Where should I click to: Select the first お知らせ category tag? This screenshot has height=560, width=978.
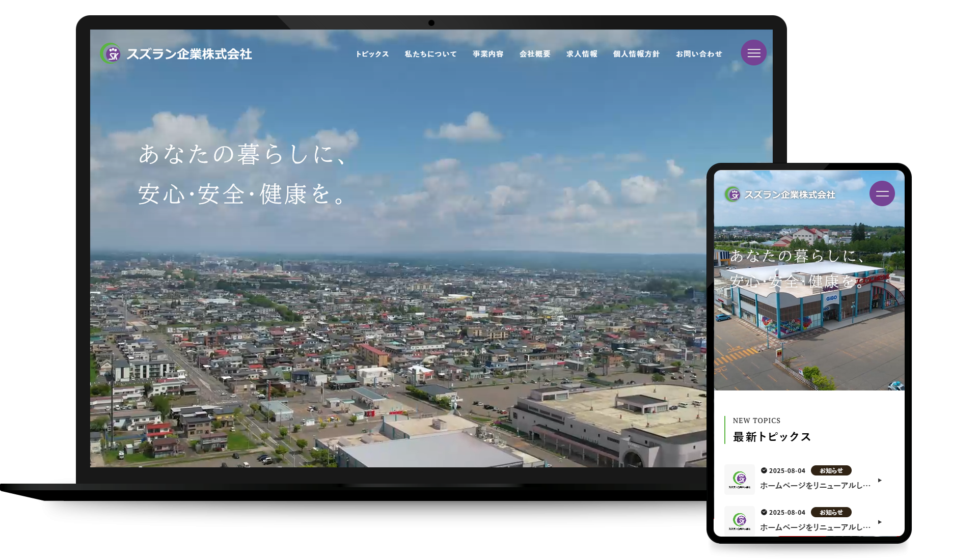point(831,470)
